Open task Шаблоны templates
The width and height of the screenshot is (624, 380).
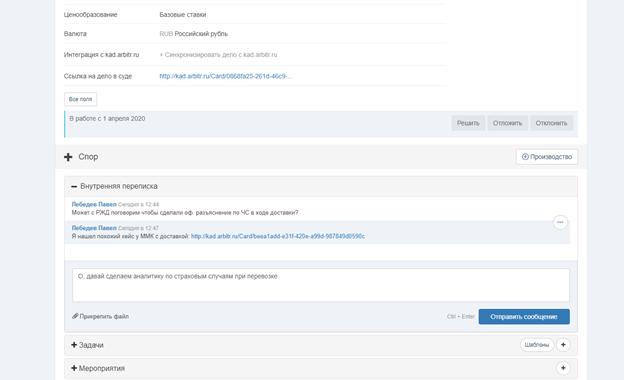click(537, 345)
